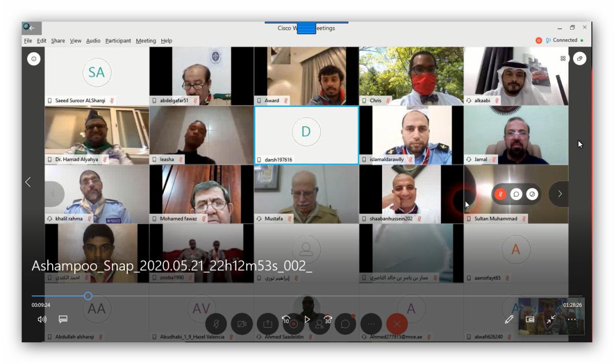Click the Connected status indicator

pos(564,40)
